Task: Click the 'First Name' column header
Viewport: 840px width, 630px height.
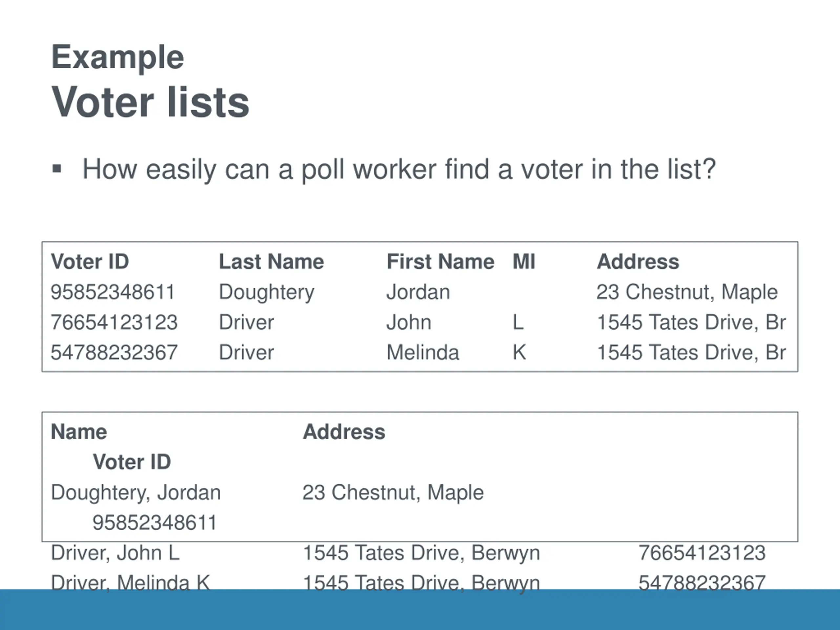Action: [x=440, y=261]
